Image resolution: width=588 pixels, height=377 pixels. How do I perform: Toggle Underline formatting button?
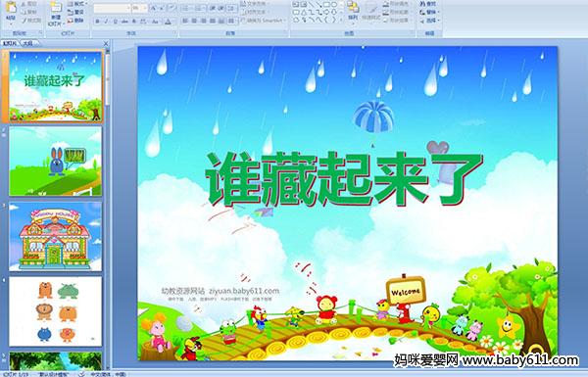[115, 22]
